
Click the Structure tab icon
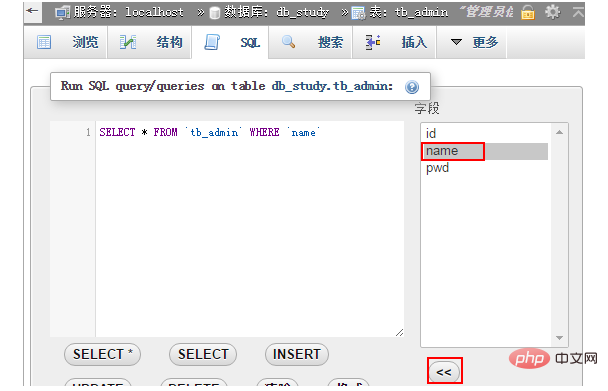click(x=128, y=42)
